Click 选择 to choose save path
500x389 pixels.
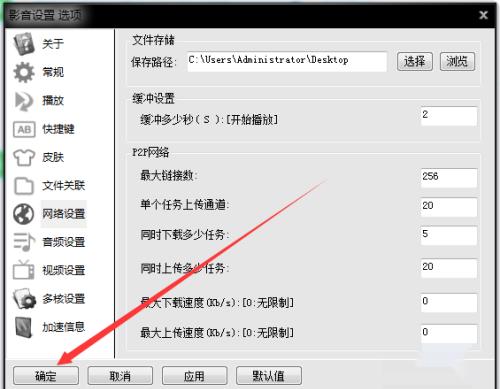415,62
